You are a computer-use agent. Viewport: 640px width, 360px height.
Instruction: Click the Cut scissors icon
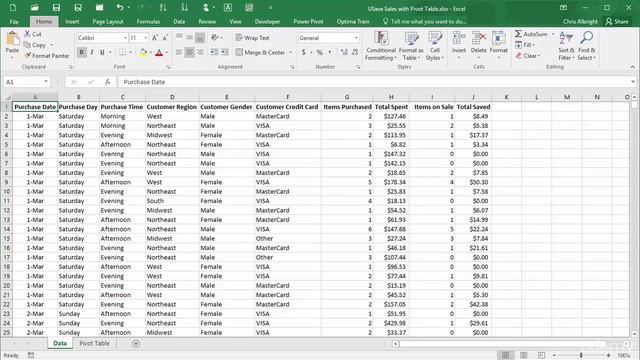[x=27, y=34]
